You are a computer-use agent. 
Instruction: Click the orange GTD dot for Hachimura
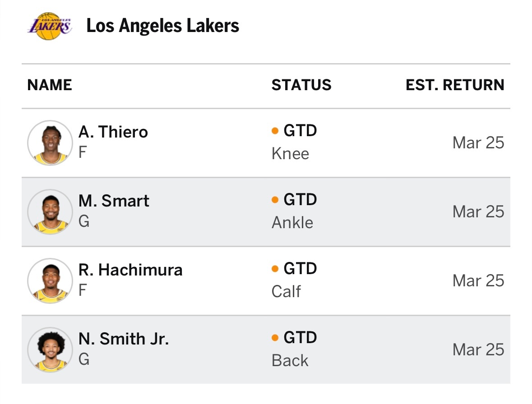(275, 269)
